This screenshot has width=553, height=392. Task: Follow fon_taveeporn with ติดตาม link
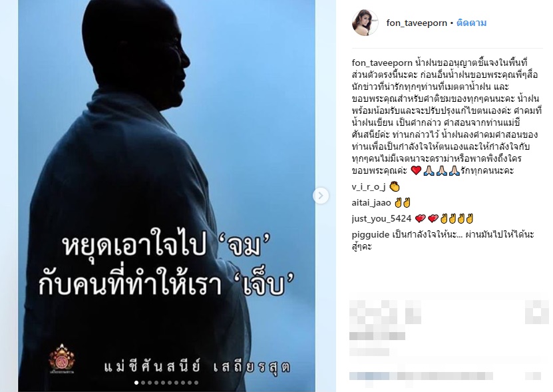[472, 23]
